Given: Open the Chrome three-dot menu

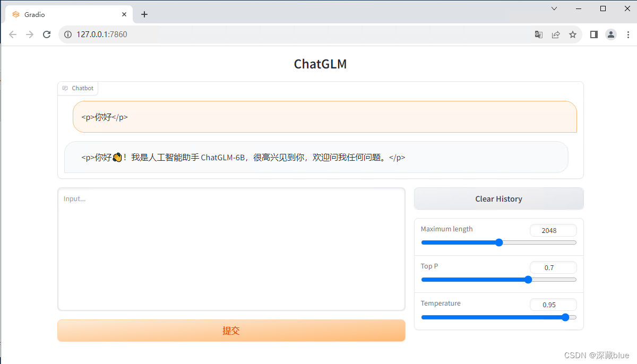Looking at the screenshot, I should (x=627, y=34).
